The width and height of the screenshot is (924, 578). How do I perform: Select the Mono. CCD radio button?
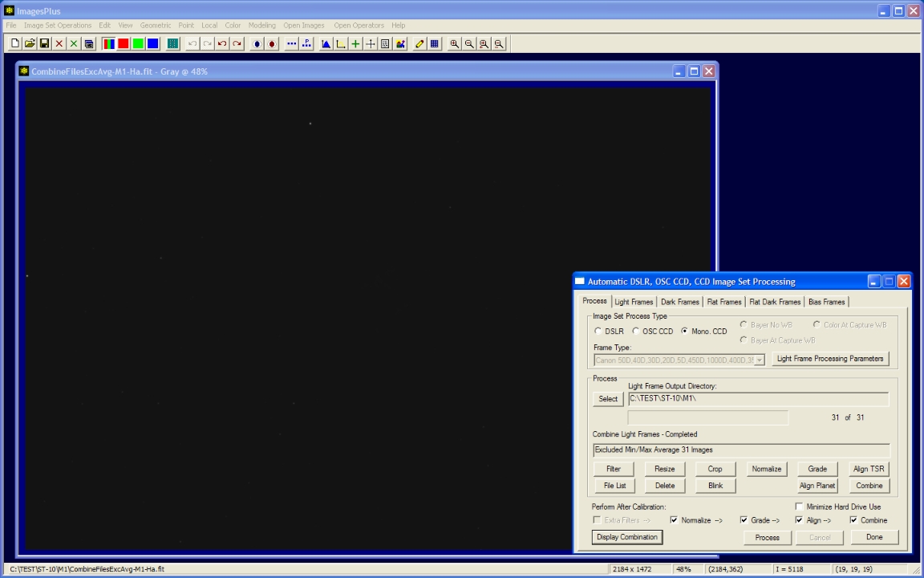click(685, 332)
